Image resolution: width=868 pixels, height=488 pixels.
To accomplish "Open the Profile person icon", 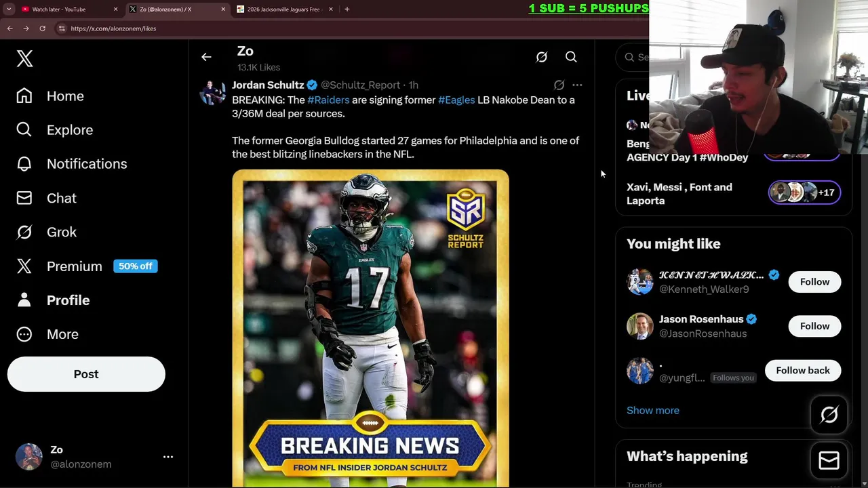I will click(24, 300).
